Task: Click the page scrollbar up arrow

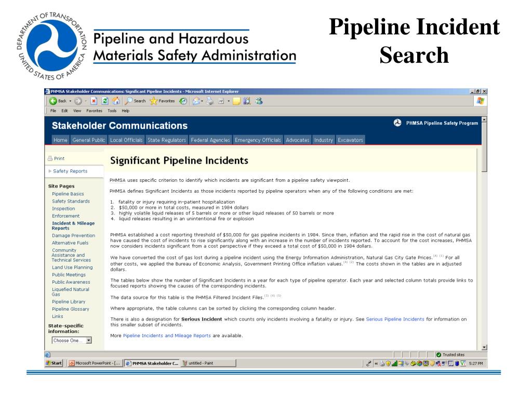Action: tap(484, 120)
